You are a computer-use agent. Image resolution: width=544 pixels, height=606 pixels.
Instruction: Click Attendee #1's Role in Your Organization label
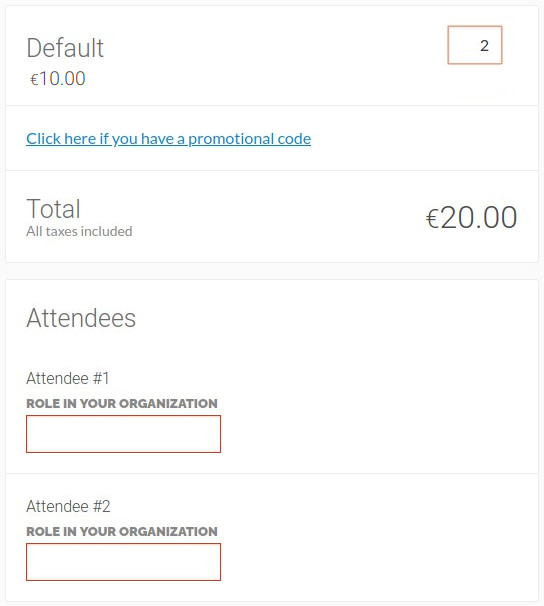[x=122, y=403]
